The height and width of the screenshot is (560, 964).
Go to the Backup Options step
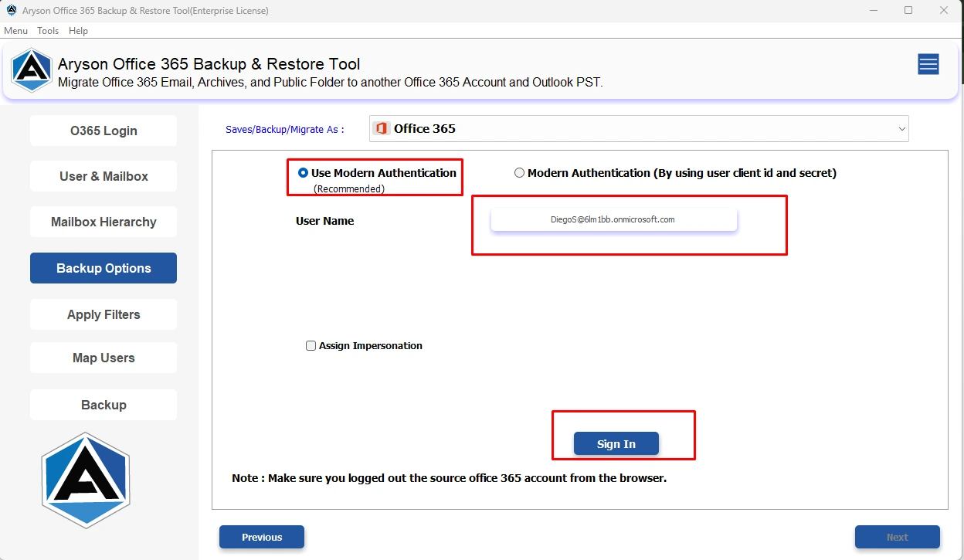click(x=104, y=268)
